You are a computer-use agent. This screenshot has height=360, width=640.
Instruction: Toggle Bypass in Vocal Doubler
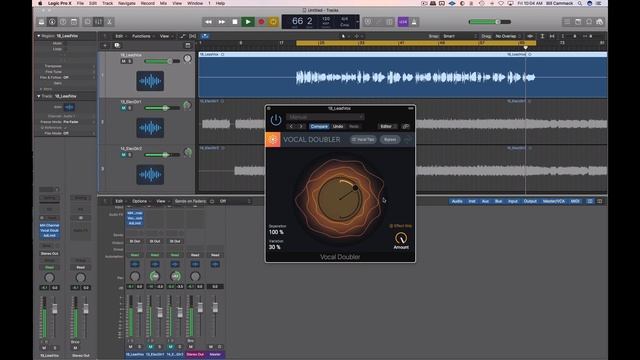click(x=390, y=140)
